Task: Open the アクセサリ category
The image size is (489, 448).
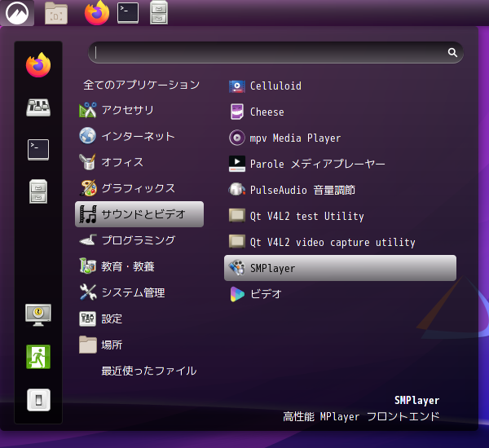Action: 139,110
